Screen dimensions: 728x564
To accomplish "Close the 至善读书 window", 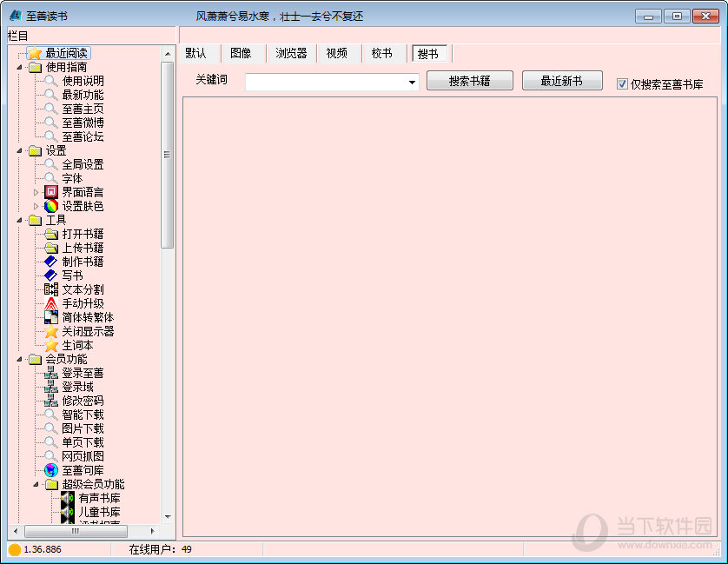I will pyautogui.click(x=705, y=17).
